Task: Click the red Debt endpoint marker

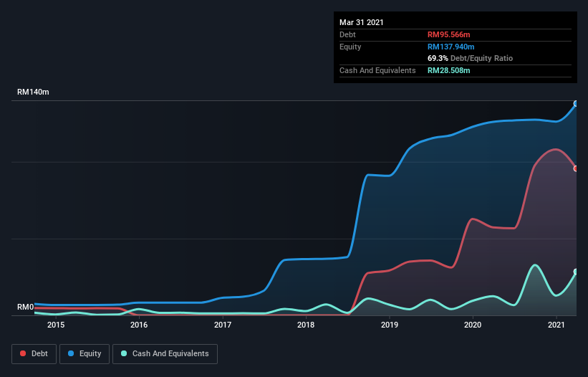Action: pos(576,169)
